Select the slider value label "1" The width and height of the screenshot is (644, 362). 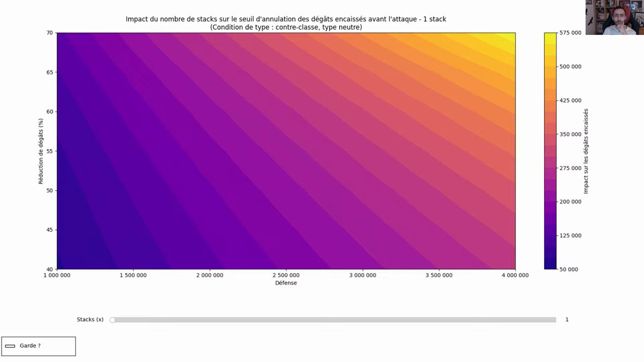tap(567, 319)
